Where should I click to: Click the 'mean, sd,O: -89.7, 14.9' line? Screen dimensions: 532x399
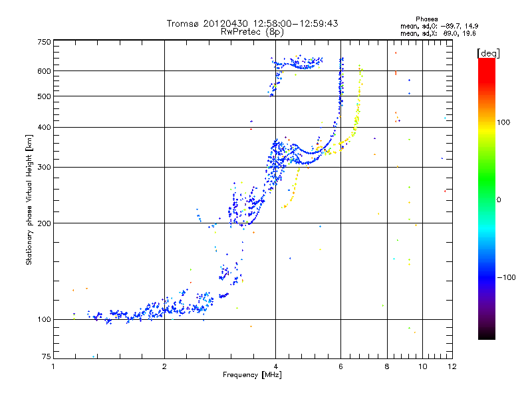tap(440, 26)
